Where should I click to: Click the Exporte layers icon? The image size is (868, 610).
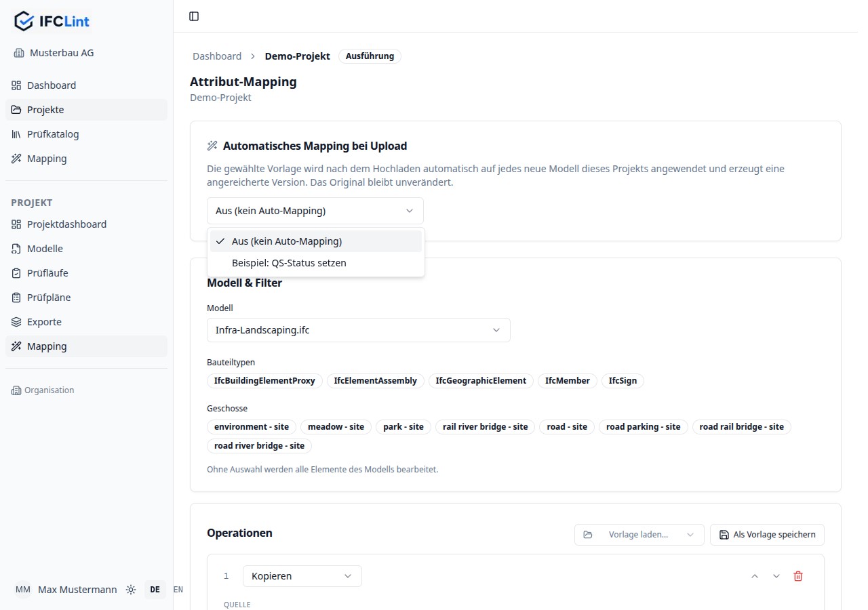16,322
